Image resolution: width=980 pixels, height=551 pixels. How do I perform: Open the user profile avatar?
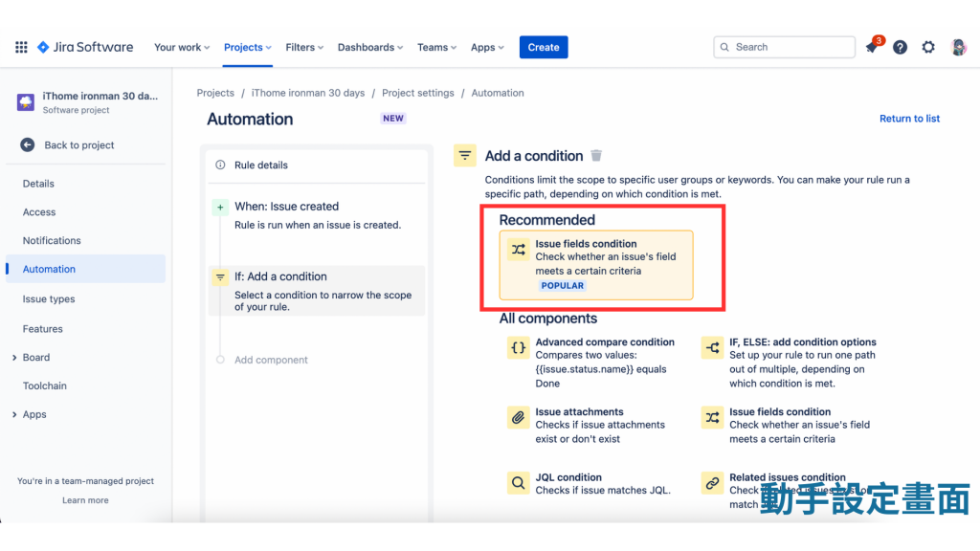pos(958,47)
